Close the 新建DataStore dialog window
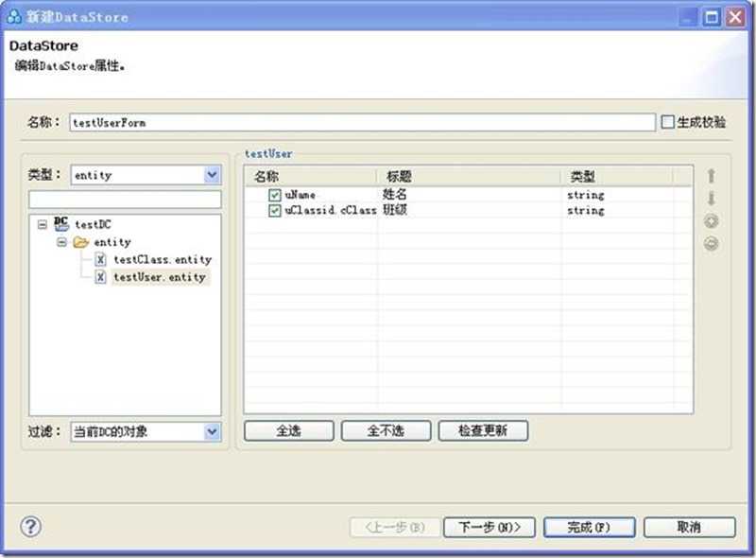 pyautogui.click(x=736, y=17)
